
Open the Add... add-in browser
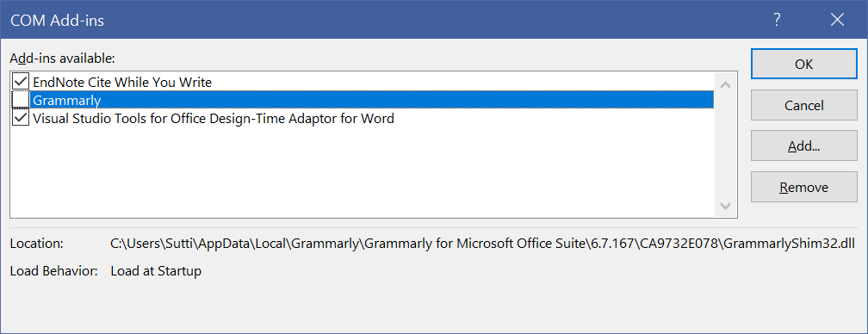coord(803,146)
